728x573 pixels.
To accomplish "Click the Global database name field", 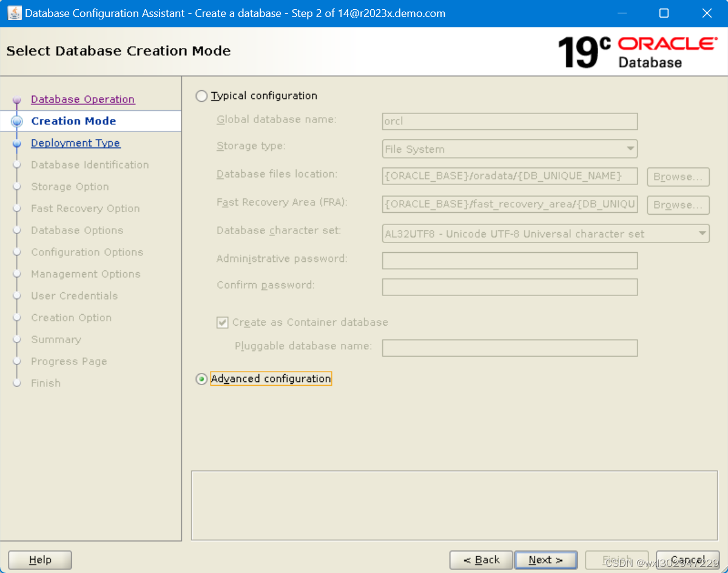I will (x=510, y=121).
